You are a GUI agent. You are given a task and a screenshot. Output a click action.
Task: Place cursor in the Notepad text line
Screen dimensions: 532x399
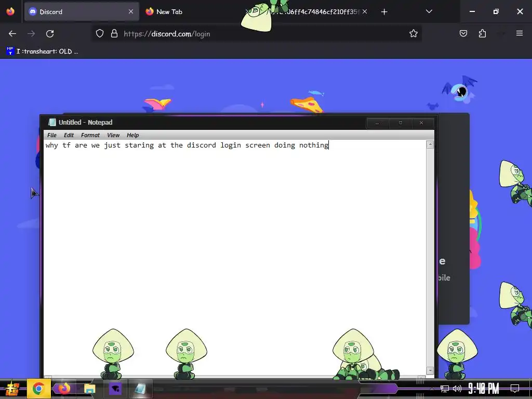pyautogui.click(x=187, y=145)
